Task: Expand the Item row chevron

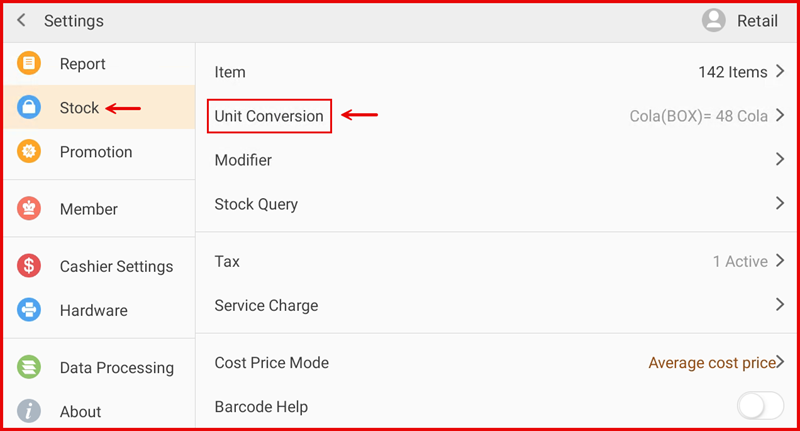Action: click(x=779, y=72)
